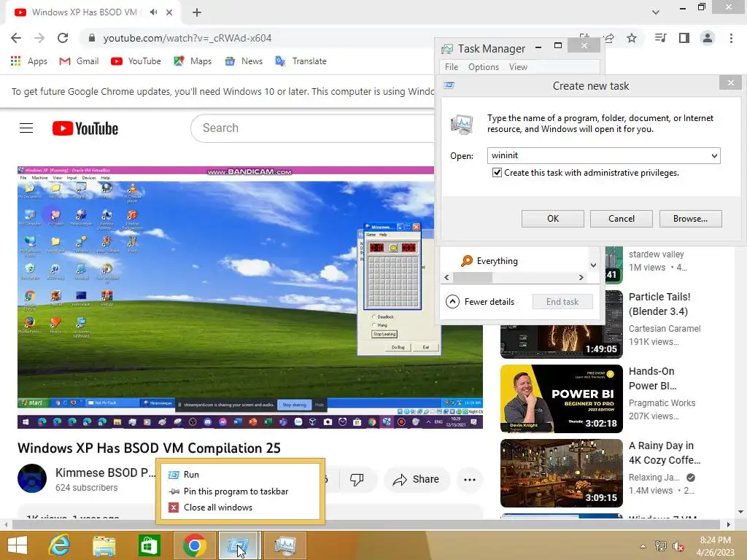Choose Close all windows in jump list

[x=240, y=507]
